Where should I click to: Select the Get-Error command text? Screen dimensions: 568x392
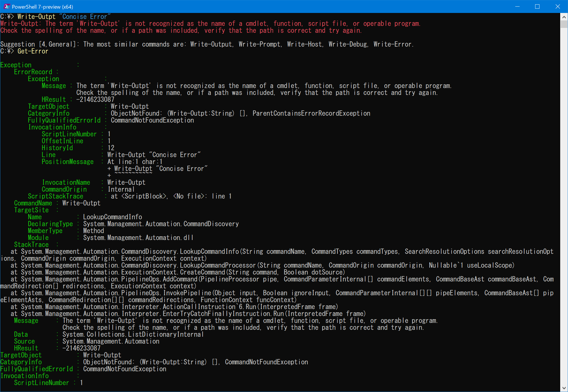point(33,51)
